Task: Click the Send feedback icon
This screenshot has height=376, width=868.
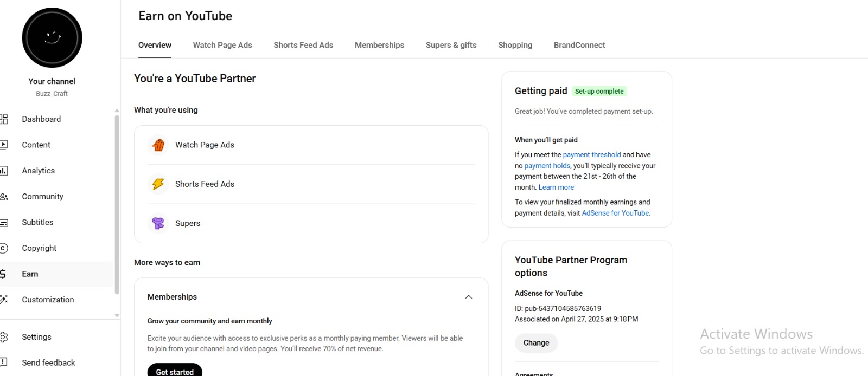Action: pyautogui.click(x=4, y=362)
